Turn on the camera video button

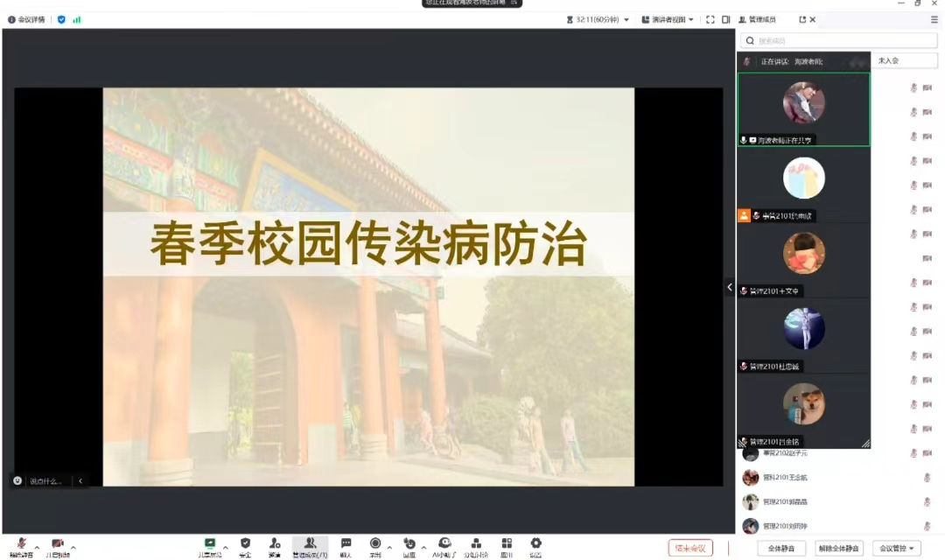pyautogui.click(x=57, y=545)
